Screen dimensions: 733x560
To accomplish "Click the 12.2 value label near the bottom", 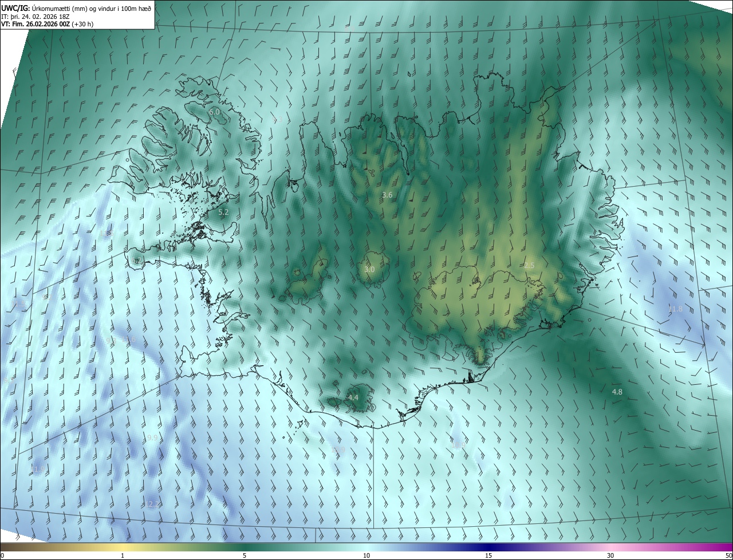I will click(x=152, y=504).
